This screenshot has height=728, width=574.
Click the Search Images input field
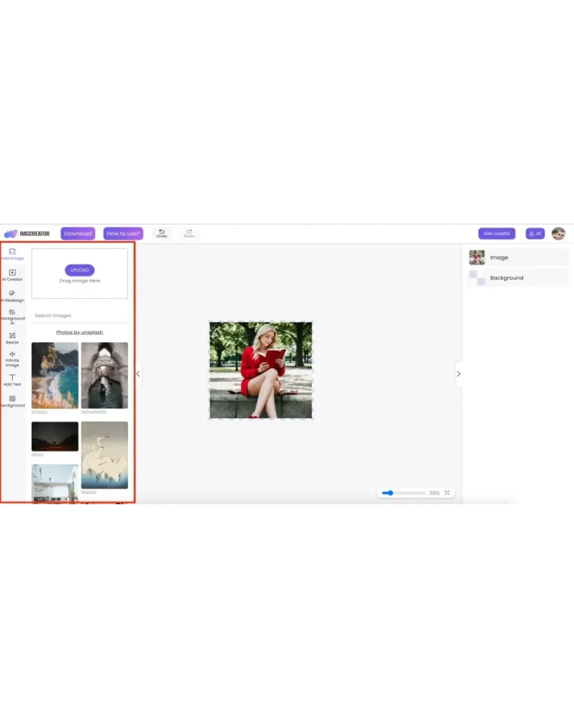[x=79, y=316]
